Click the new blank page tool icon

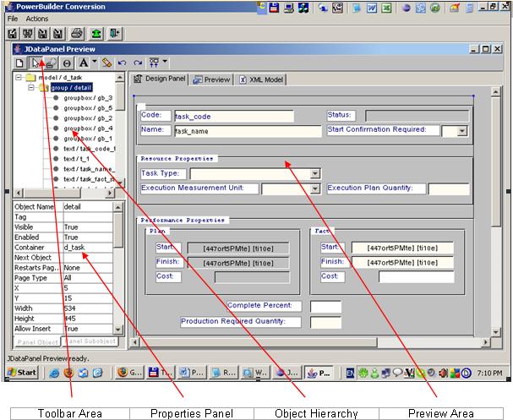[19, 63]
